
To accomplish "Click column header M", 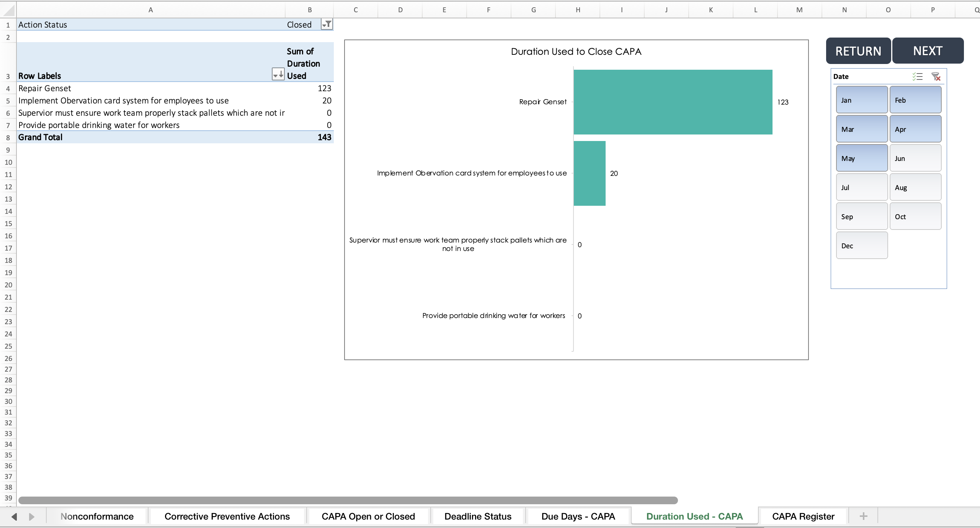I will click(799, 10).
